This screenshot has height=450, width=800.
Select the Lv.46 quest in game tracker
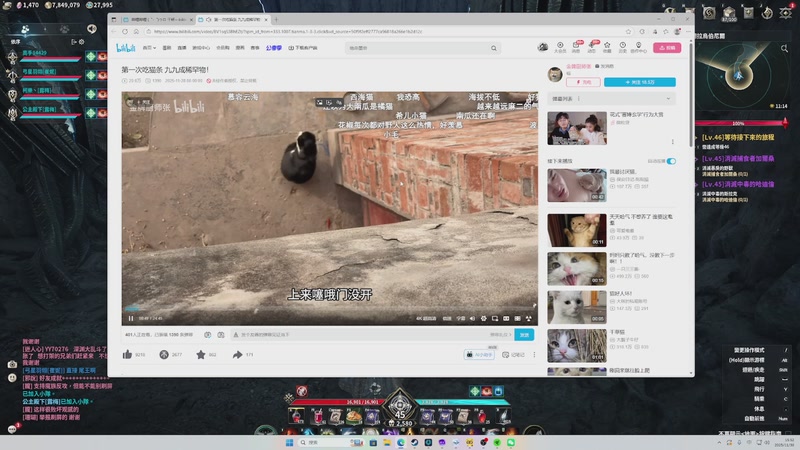[738, 137]
